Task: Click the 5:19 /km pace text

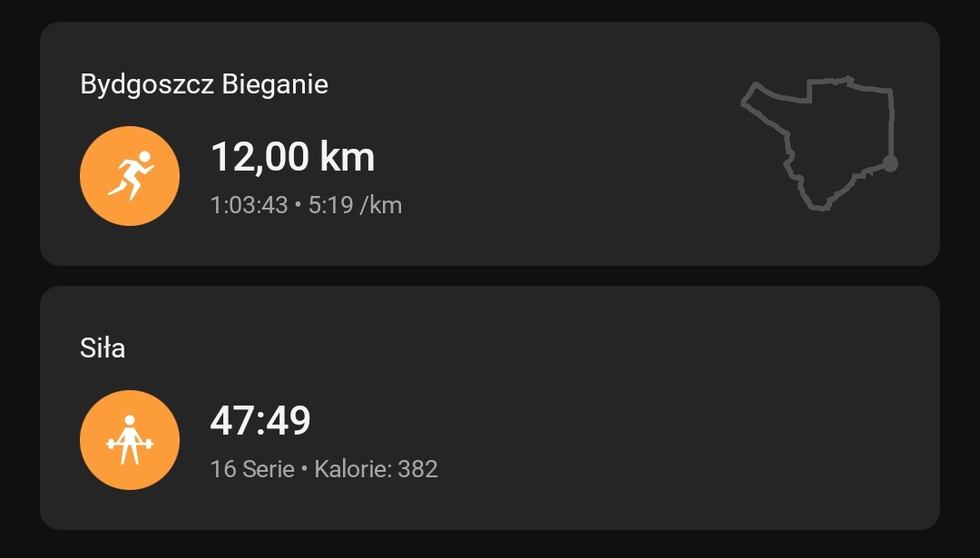Action: [x=355, y=205]
